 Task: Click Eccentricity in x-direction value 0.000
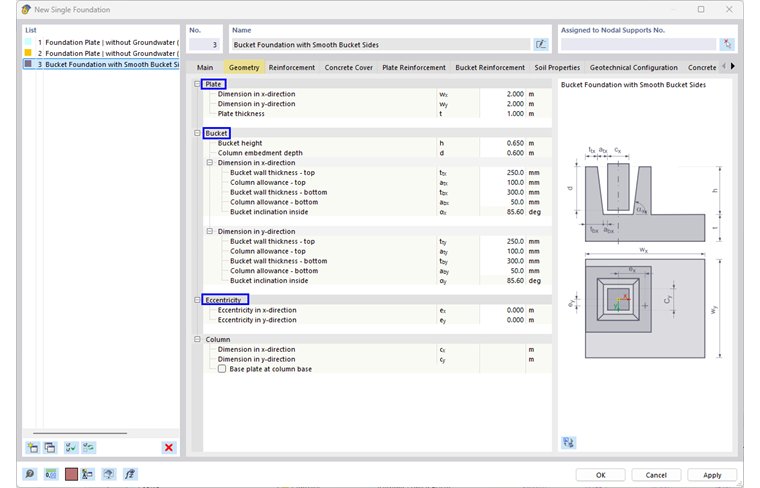tap(503, 310)
